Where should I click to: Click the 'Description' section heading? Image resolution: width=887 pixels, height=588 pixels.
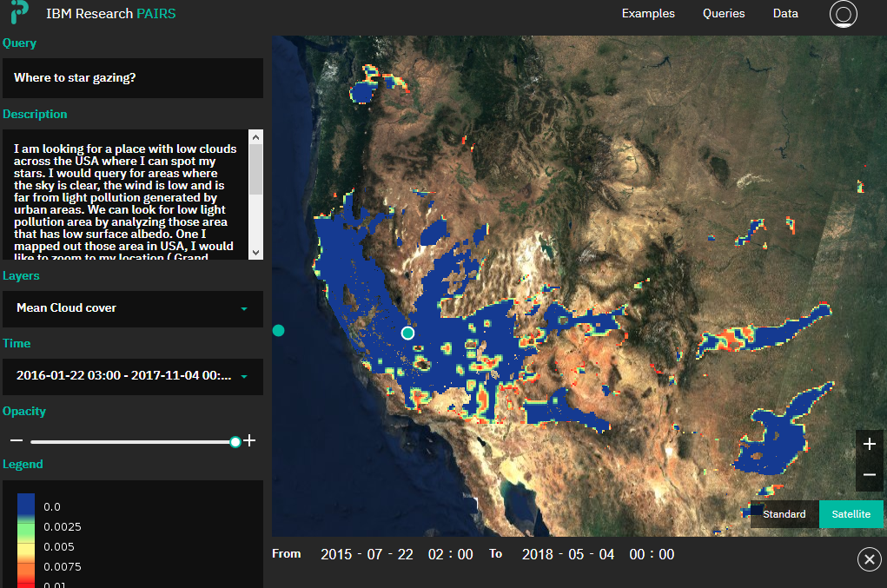point(35,114)
